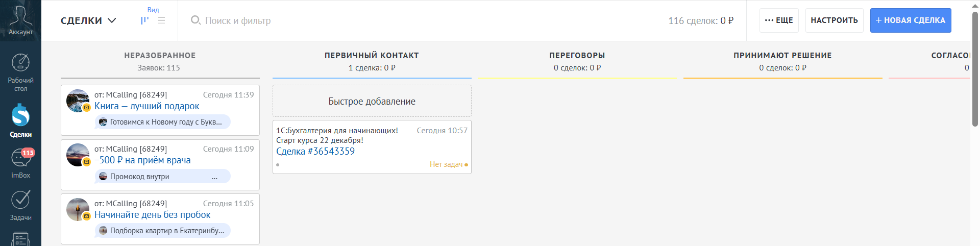Click the vertical page scrollbar
The width and height of the screenshot is (980, 246).
pos(975,69)
